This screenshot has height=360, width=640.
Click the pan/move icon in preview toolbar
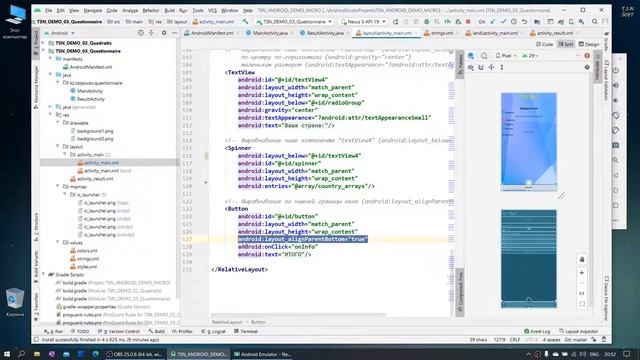click(491, 67)
